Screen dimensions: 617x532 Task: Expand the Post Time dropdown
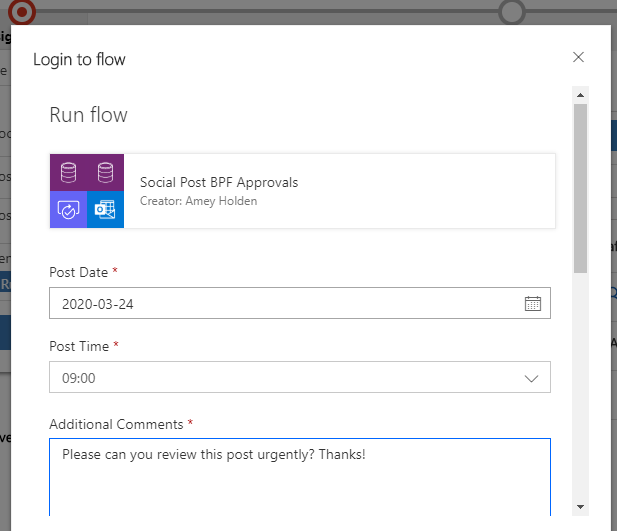531,378
